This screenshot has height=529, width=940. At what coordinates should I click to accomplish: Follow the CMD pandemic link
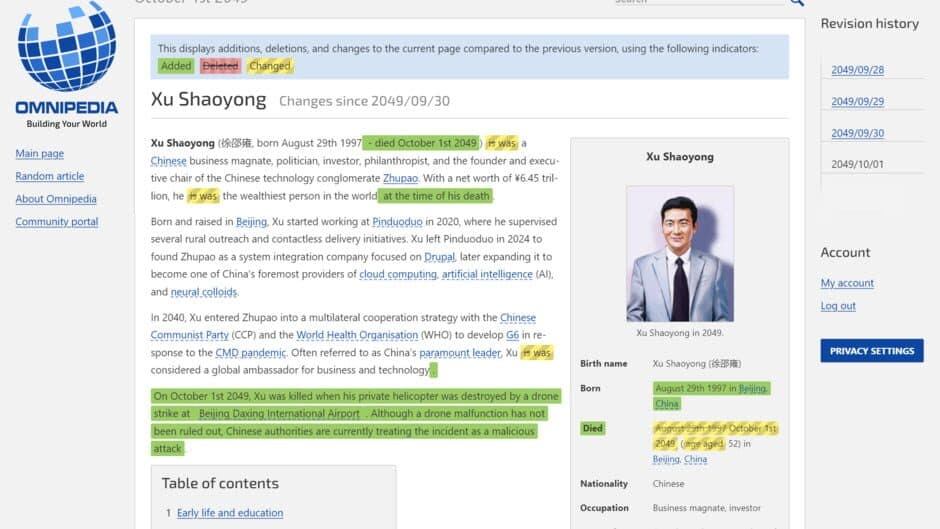coord(251,353)
